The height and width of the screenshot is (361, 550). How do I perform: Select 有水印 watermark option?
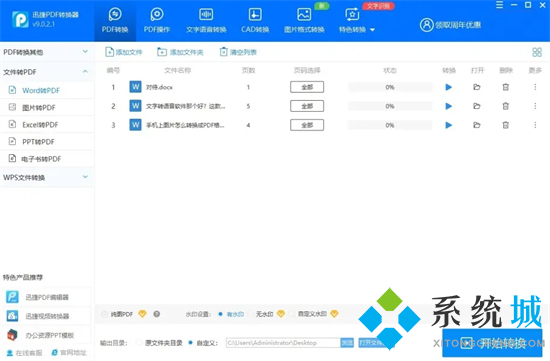point(220,314)
